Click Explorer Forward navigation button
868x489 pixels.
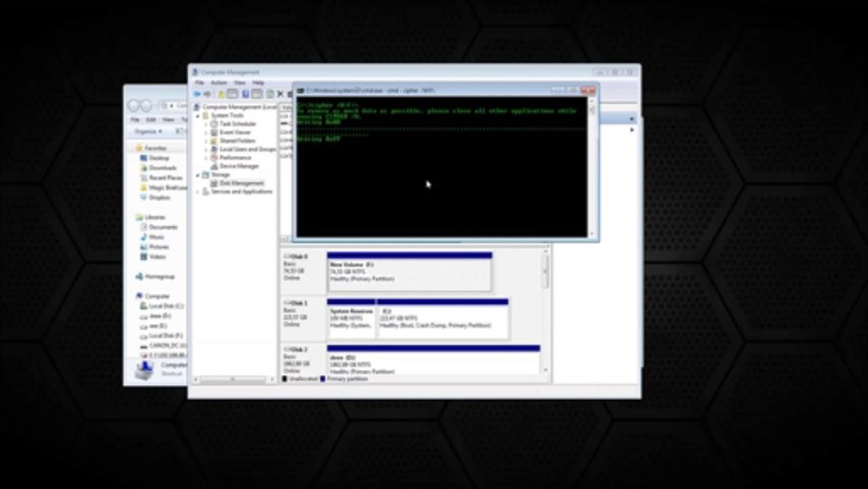pos(146,106)
